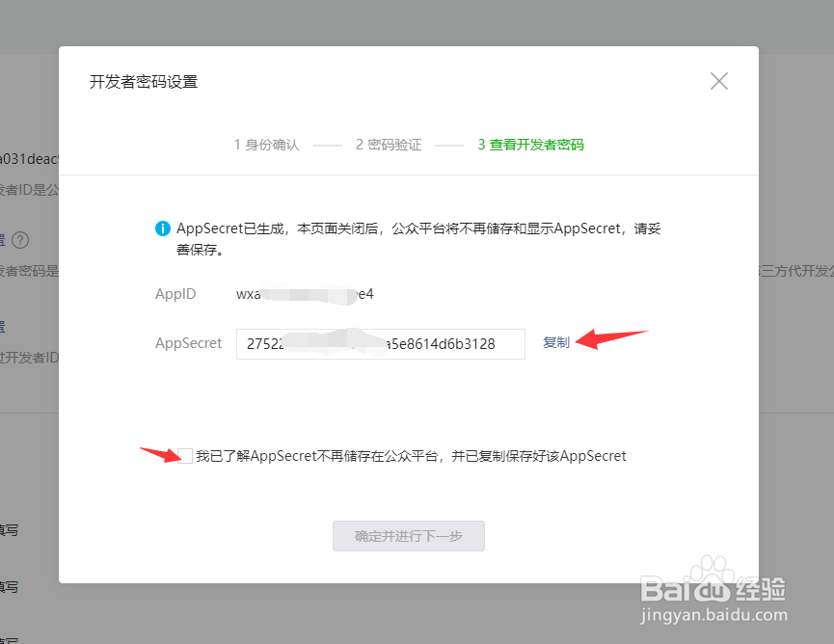Select the AppID value starting with wx
834x644 pixels.
coord(307,294)
